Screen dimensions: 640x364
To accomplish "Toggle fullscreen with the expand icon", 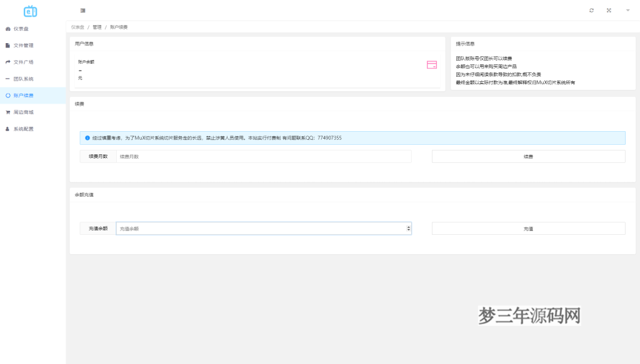I will pyautogui.click(x=609, y=11).
